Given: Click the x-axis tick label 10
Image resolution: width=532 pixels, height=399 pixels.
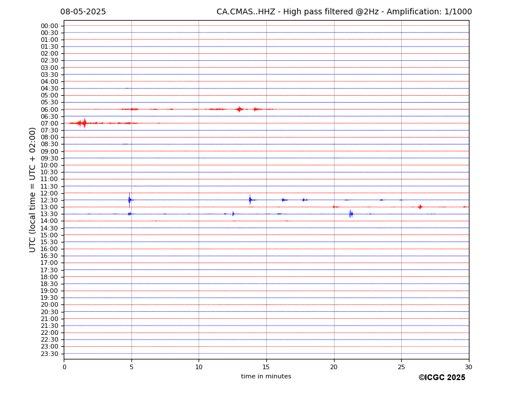Looking at the screenshot, I should pyautogui.click(x=199, y=367).
